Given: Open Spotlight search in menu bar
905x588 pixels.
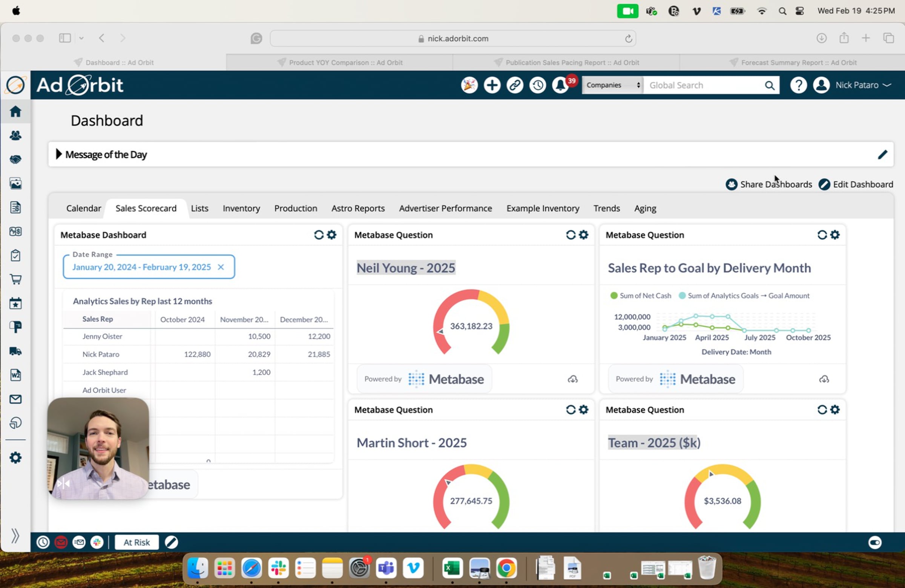Looking at the screenshot, I should coord(782,11).
